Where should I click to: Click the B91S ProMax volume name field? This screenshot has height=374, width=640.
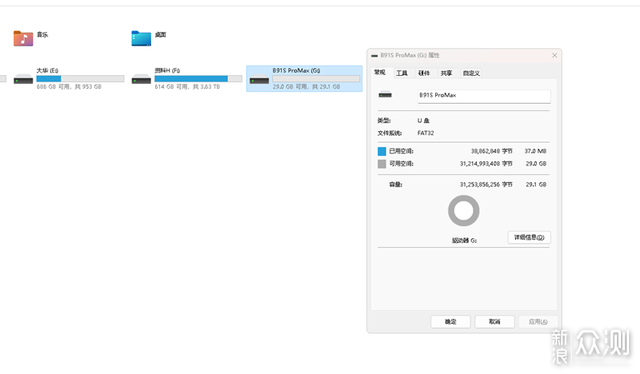pos(484,96)
